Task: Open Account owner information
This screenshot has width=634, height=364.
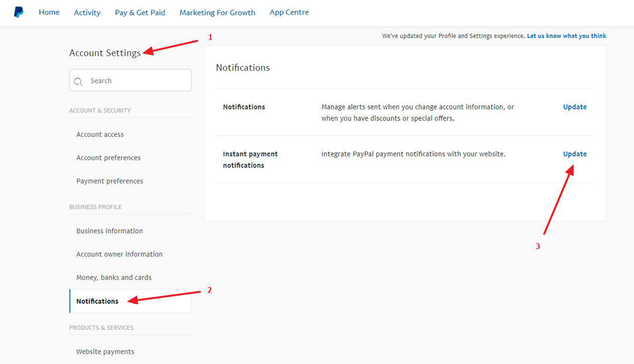Action: coord(119,254)
